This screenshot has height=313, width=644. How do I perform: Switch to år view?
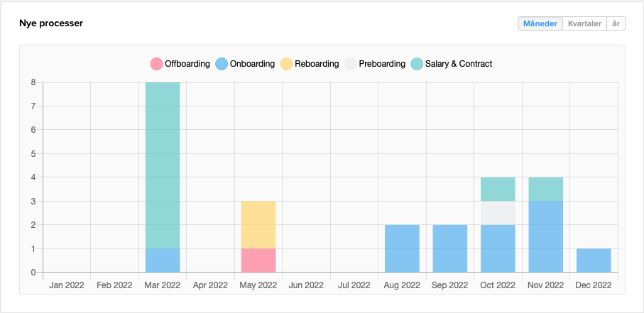[x=616, y=23]
